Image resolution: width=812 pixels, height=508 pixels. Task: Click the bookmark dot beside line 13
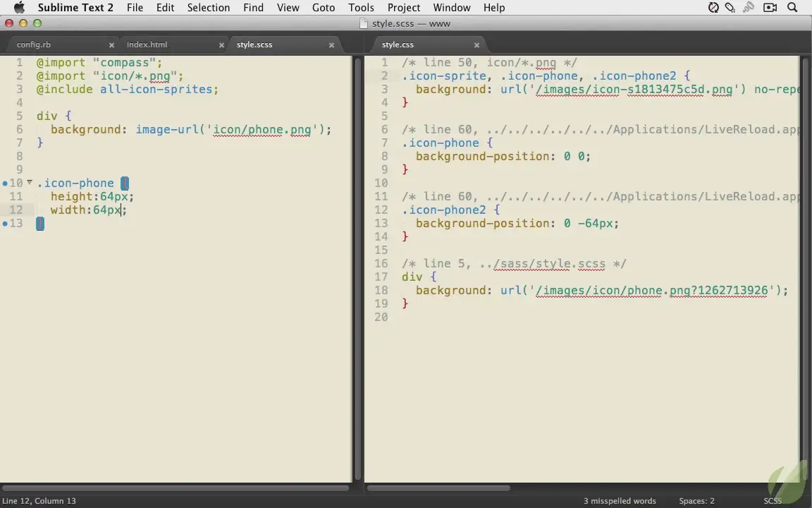5,224
